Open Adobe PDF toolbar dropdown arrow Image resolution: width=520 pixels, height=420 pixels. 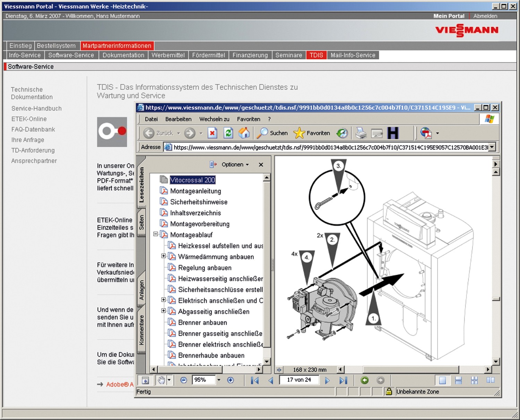tap(437, 133)
